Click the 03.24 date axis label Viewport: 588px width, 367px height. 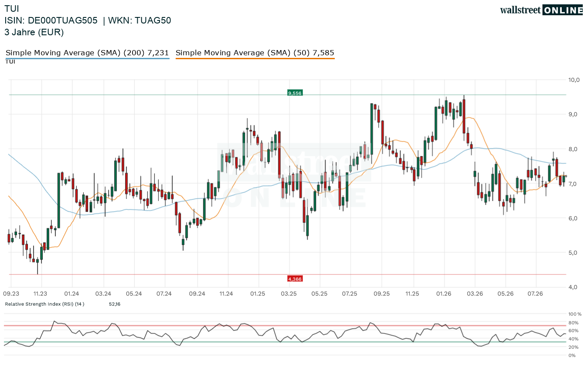(103, 294)
